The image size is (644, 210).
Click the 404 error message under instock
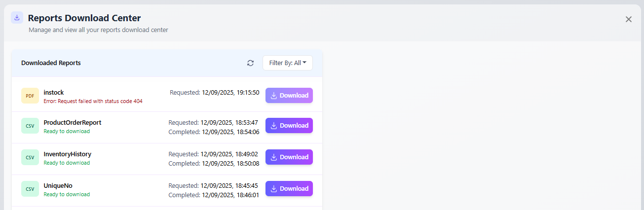(93, 101)
